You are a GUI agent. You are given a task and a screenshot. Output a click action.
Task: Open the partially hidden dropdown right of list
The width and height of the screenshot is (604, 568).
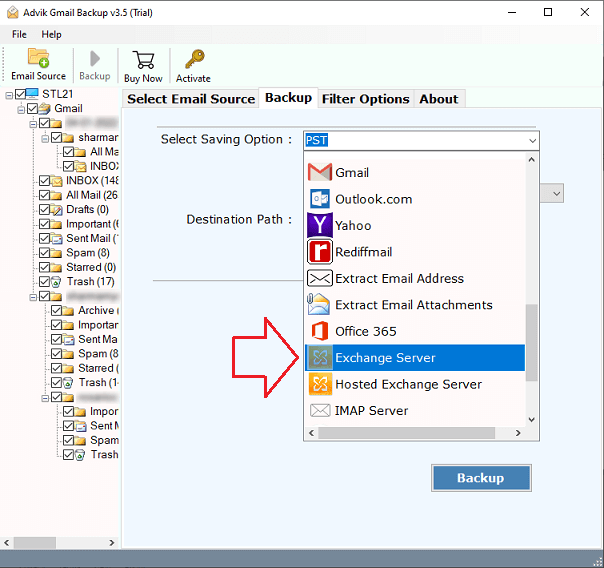pyautogui.click(x=556, y=194)
